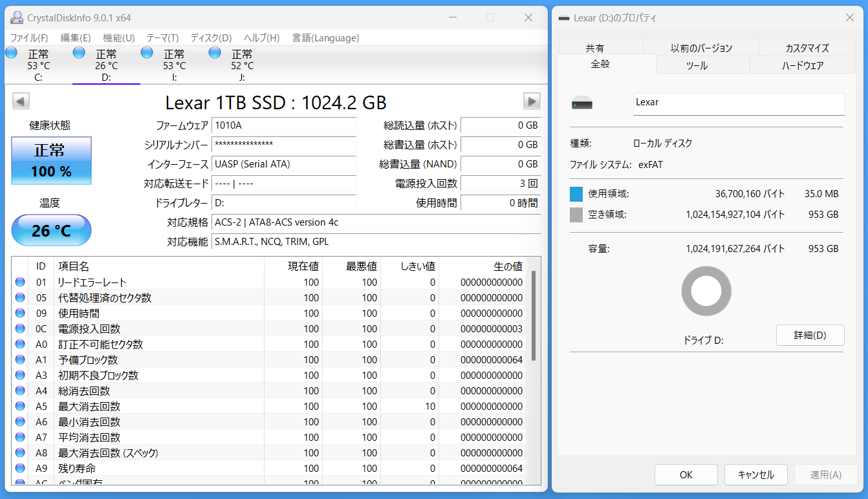
Task: Click the 正常 100% health status button
Action: pos(52,161)
